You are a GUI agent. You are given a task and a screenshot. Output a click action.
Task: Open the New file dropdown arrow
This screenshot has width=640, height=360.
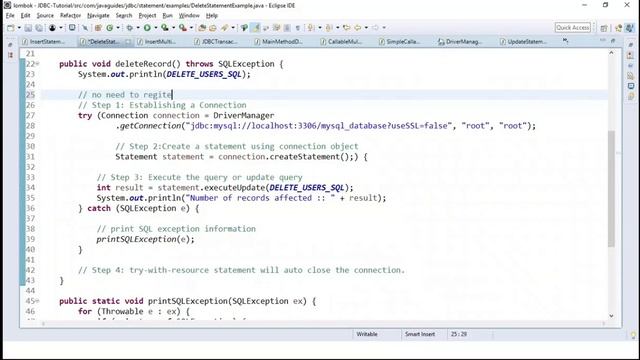click(19, 28)
